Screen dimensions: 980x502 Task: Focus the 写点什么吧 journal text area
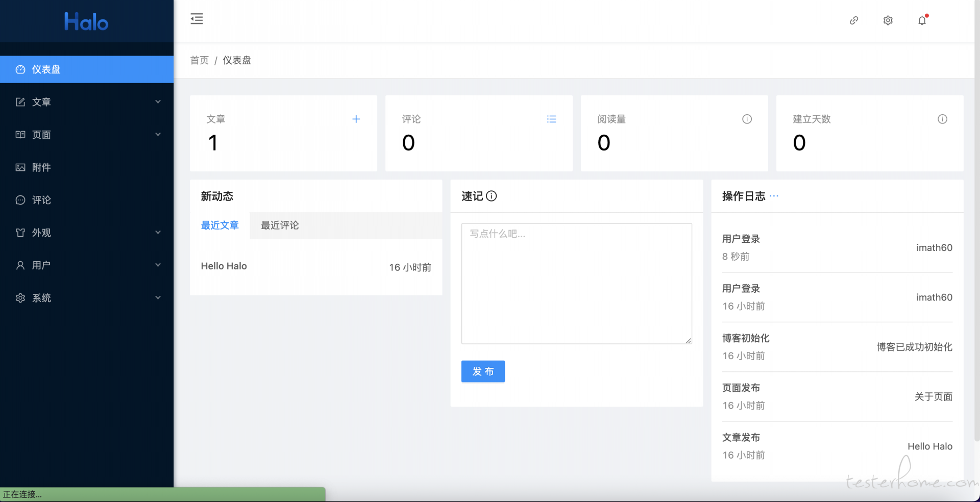coord(577,284)
